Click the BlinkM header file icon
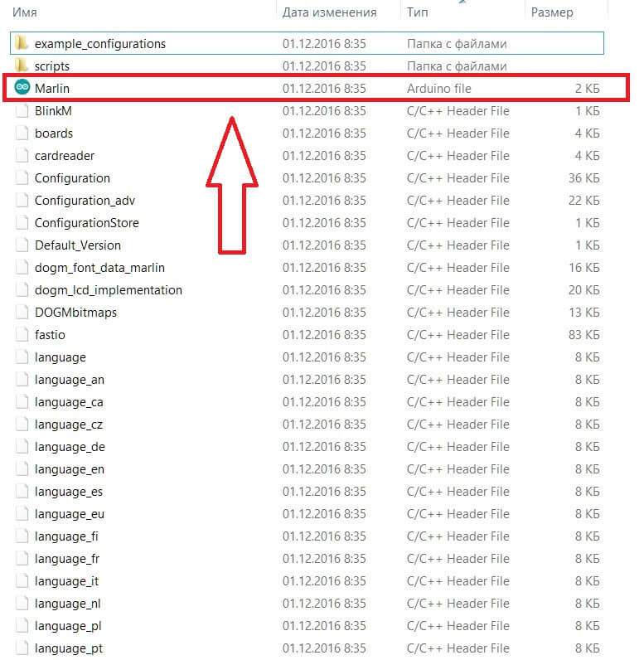Screen dimensions: 644x660 [22, 111]
